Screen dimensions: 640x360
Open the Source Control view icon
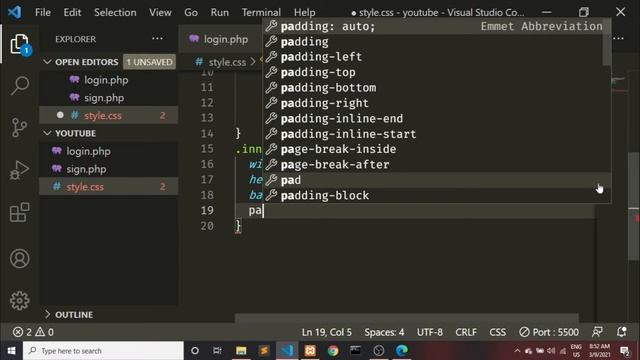coord(19,127)
